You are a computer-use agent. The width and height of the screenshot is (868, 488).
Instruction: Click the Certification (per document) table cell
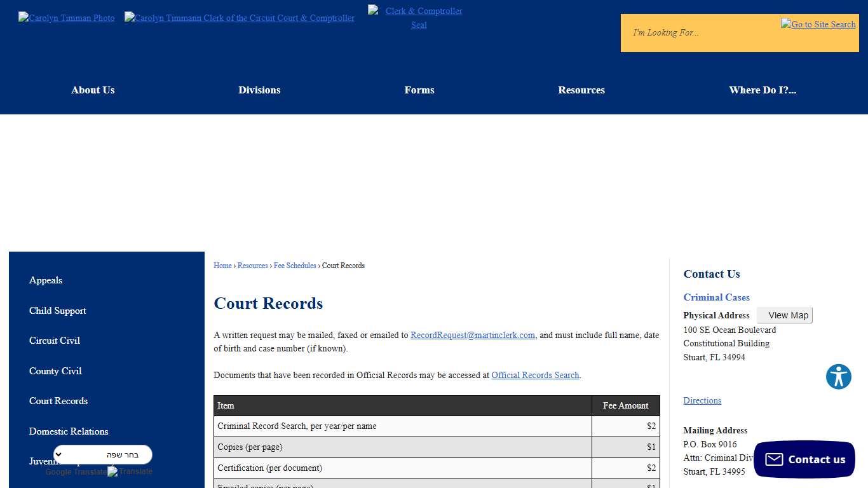[x=403, y=468]
